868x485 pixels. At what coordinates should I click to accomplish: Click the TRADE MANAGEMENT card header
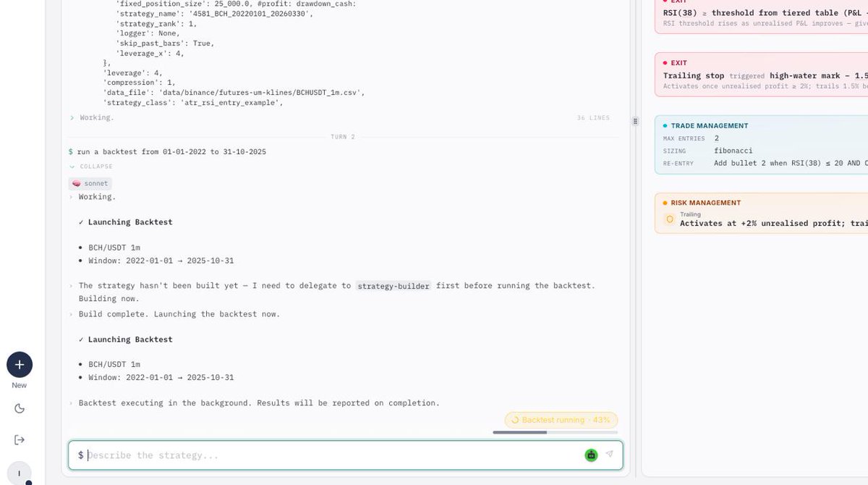point(709,126)
